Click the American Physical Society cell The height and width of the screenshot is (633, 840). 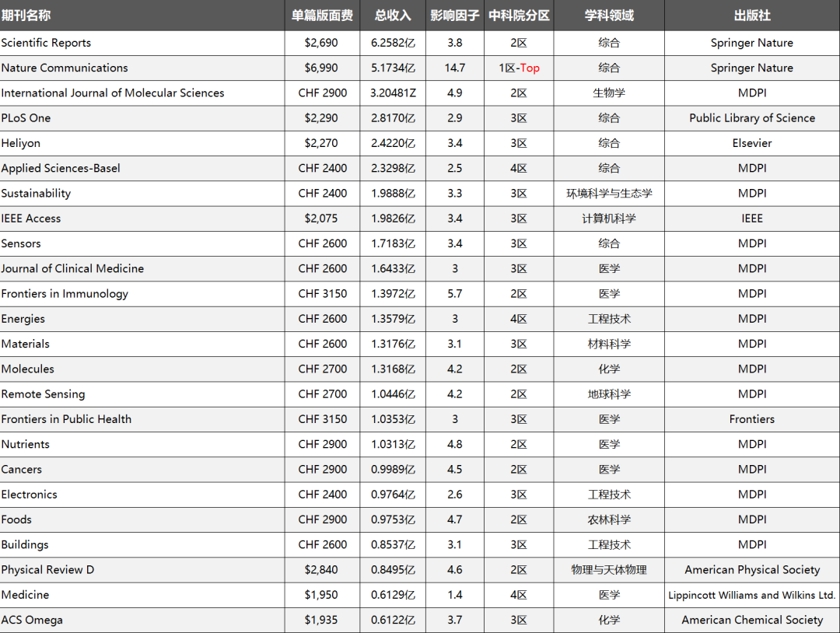752,570
